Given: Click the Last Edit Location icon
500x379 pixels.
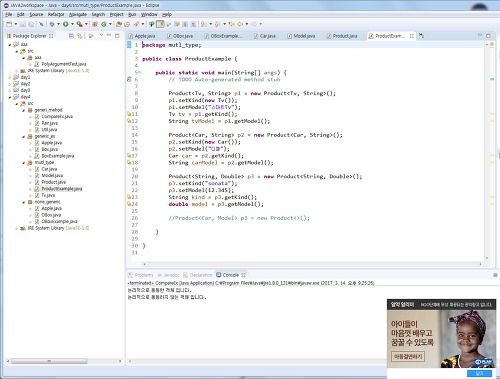Looking at the screenshot, I should (x=231, y=24).
